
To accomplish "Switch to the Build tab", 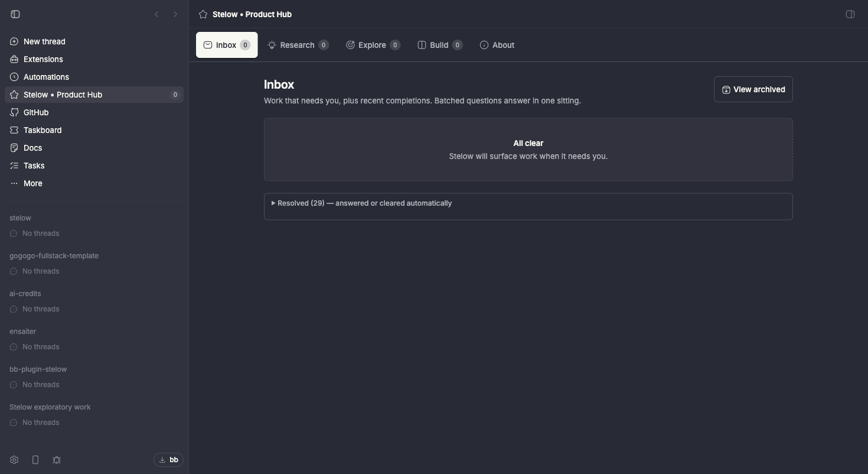I will point(440,45).
